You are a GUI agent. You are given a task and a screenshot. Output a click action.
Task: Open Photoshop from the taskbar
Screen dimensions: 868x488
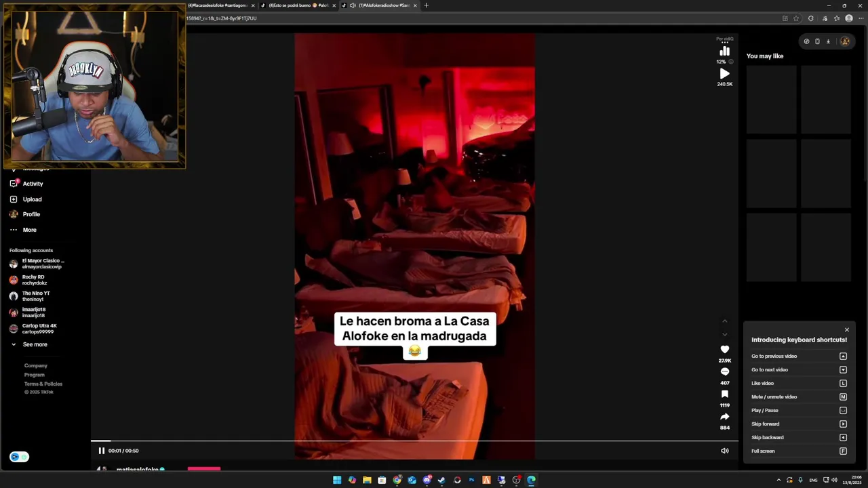click(x=471, y=480)
